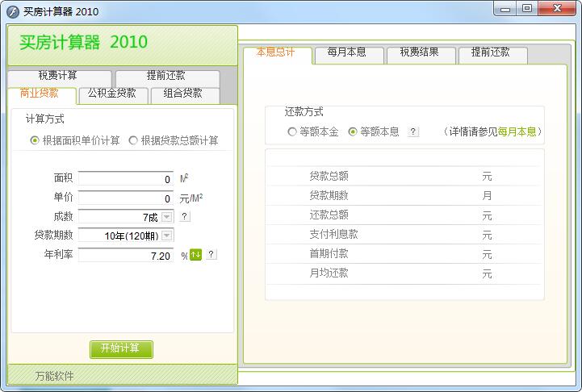Follow the green 每月本息 link
This screenshot has width=582, height=392.
(517, 131)
